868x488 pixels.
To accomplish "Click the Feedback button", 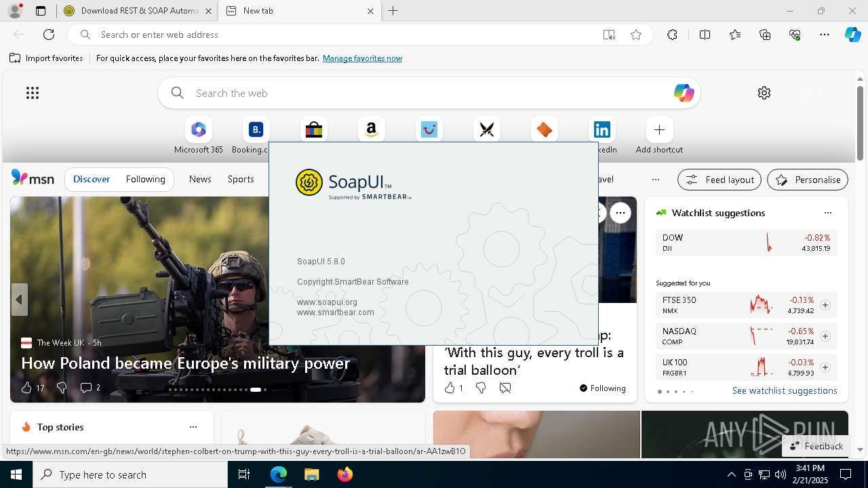I will click(816, 446).
